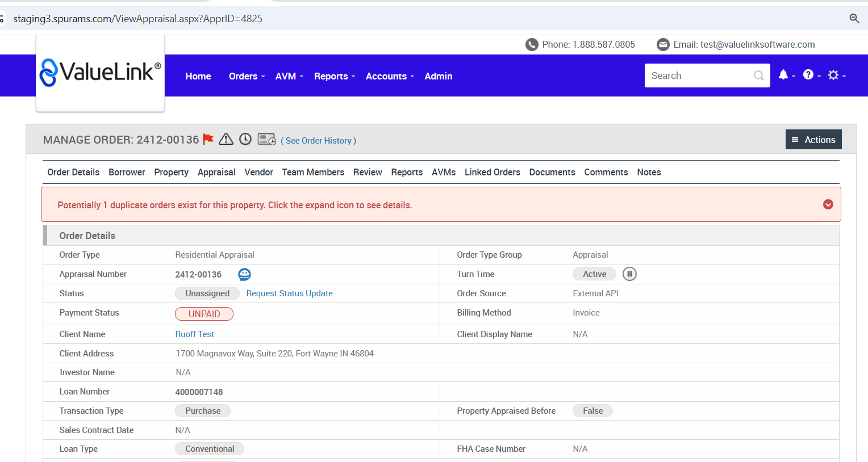
Task: Click the phone number 1.888.587.0805
Action: (x=604, y=44)
